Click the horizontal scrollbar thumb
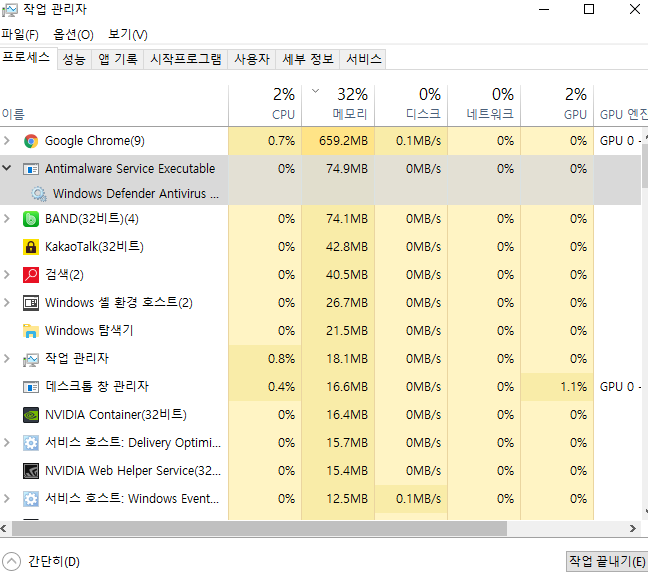Screen dimensions: 648x586 [x=259, y=528]
